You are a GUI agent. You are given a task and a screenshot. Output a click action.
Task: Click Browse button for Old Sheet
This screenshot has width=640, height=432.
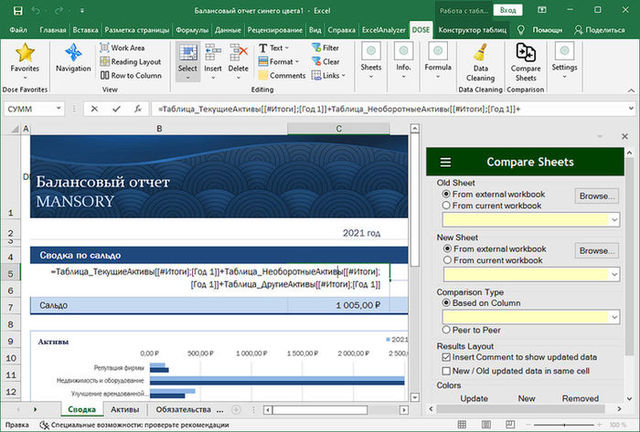tap(598, 195)
